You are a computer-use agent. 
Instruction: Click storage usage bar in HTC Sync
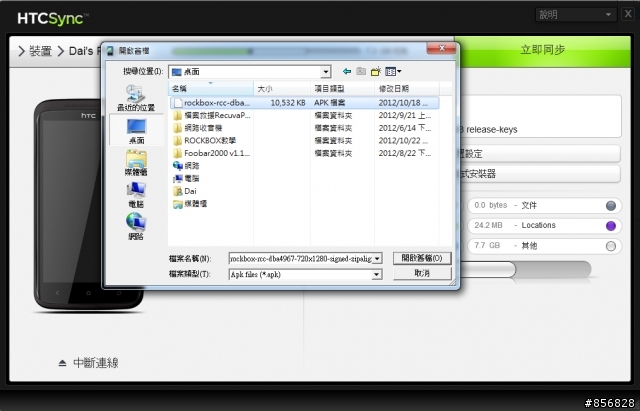[x=526, y=270]
